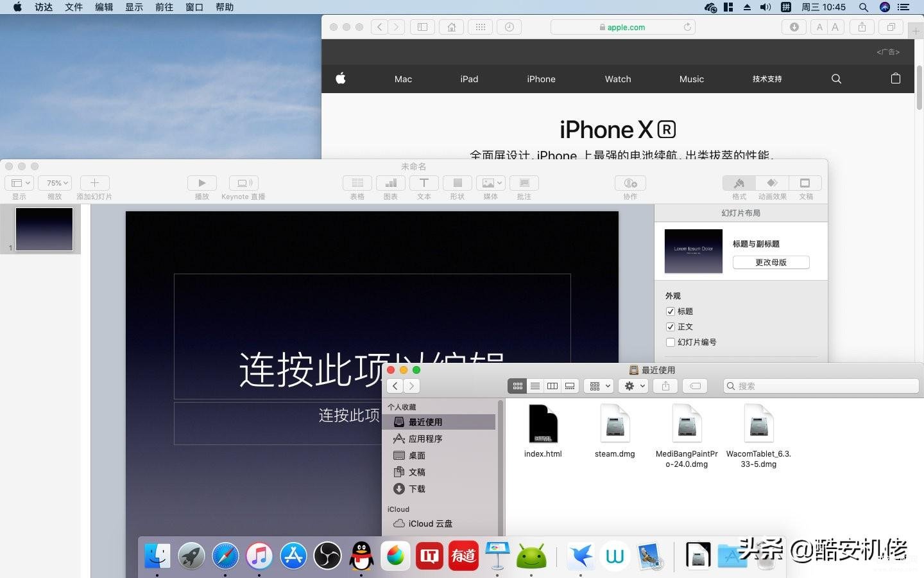Open shopping bag on Apple site
The height and width of the screenshot is (578, 924).
(896, 78)
